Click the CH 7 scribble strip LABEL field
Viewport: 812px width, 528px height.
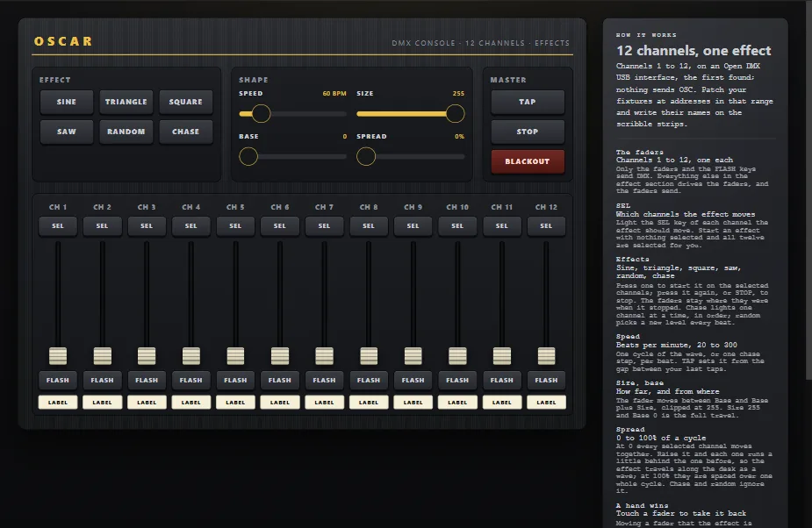click(324, 403)
